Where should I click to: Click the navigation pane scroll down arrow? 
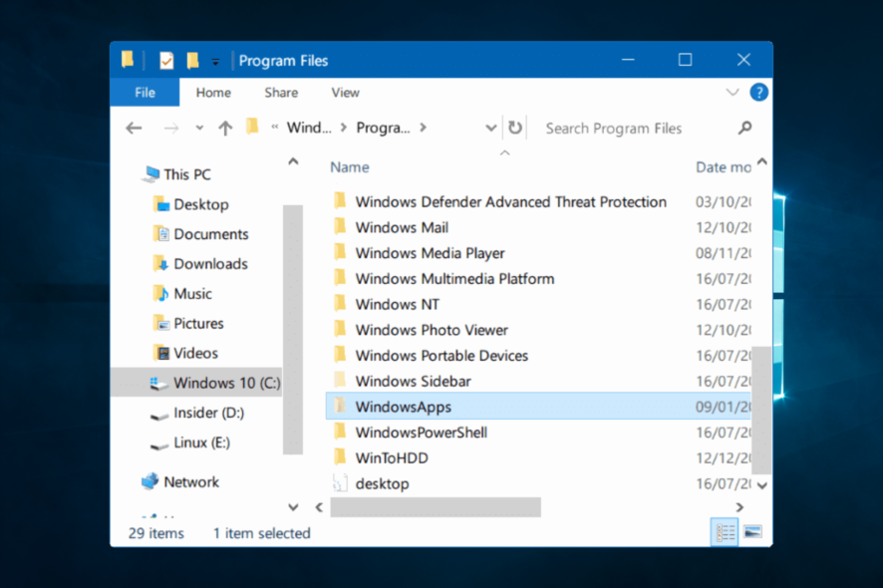[293, 507]
